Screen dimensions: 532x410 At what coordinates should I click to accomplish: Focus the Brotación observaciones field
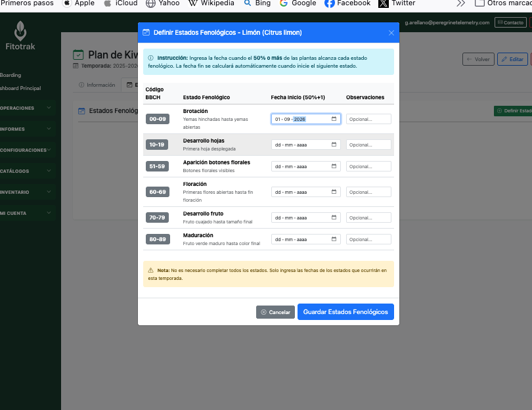tap(368, 119)
